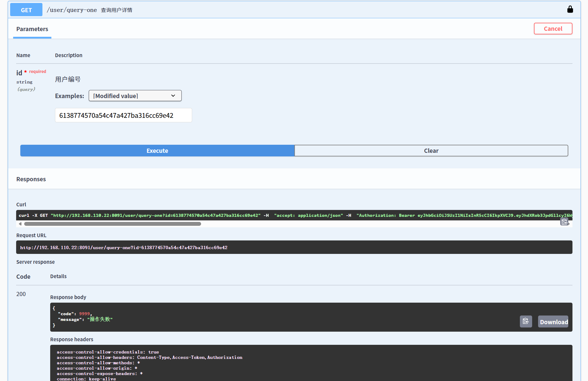Click the dropdown chevron arrow in Examples
Image resolution: width=588 pixels, height=381 pixels.
pos(173,96)
